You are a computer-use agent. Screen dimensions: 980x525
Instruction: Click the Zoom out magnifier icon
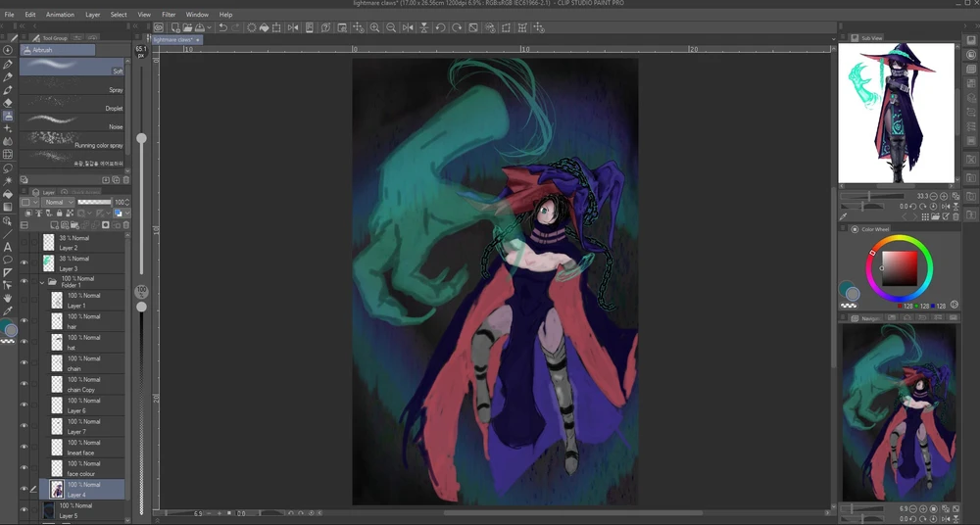click(x=391, y=27)
